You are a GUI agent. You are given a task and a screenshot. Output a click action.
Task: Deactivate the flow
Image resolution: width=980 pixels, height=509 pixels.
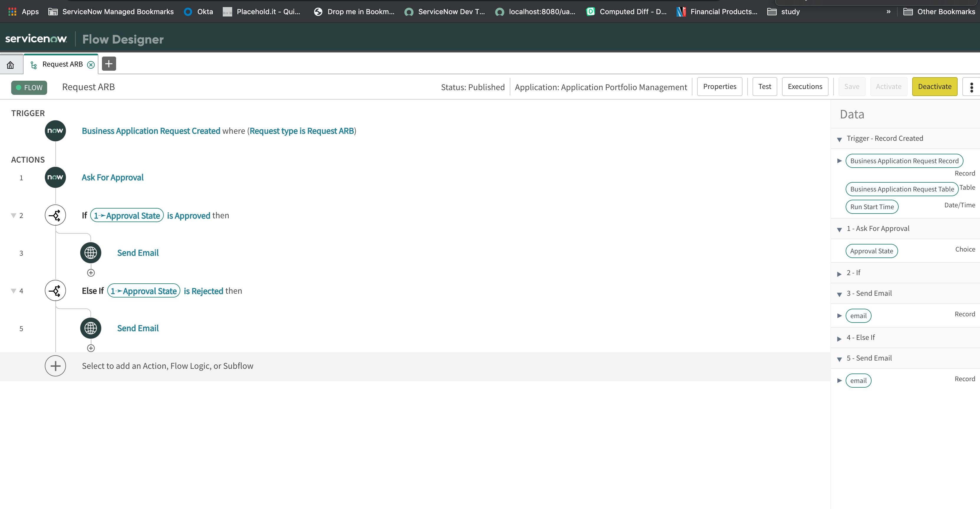[934, 87]
